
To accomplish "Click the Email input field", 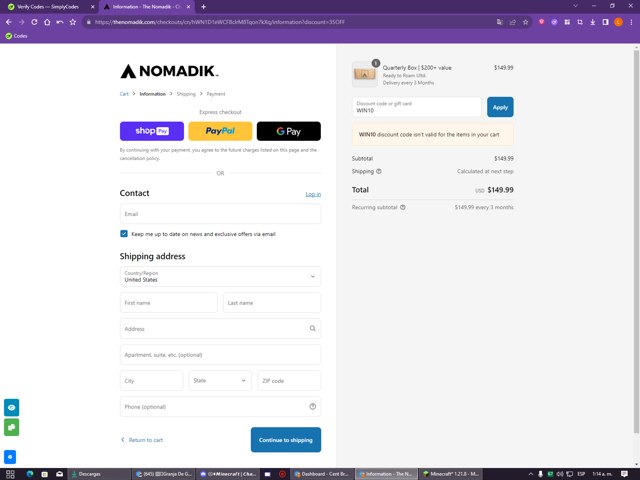I will tap(220, 214).
